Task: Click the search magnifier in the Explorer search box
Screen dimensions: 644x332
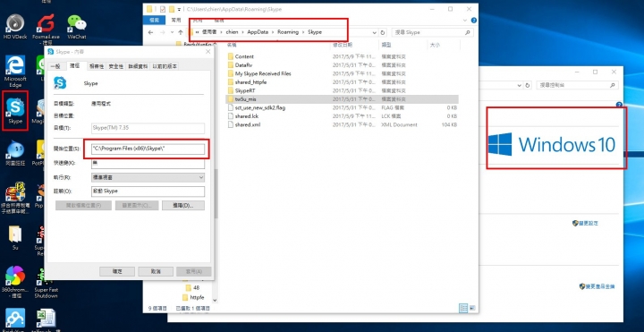Action: (x=468, y=32)
